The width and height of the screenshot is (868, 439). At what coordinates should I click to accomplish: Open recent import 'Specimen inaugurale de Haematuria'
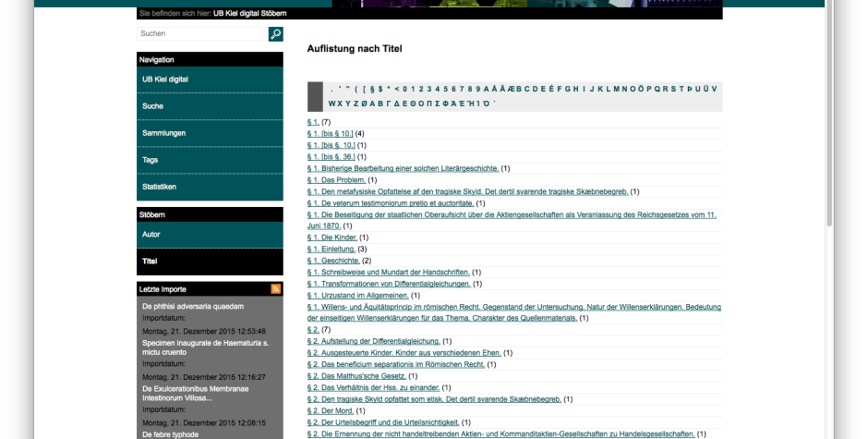coord(205,348)
